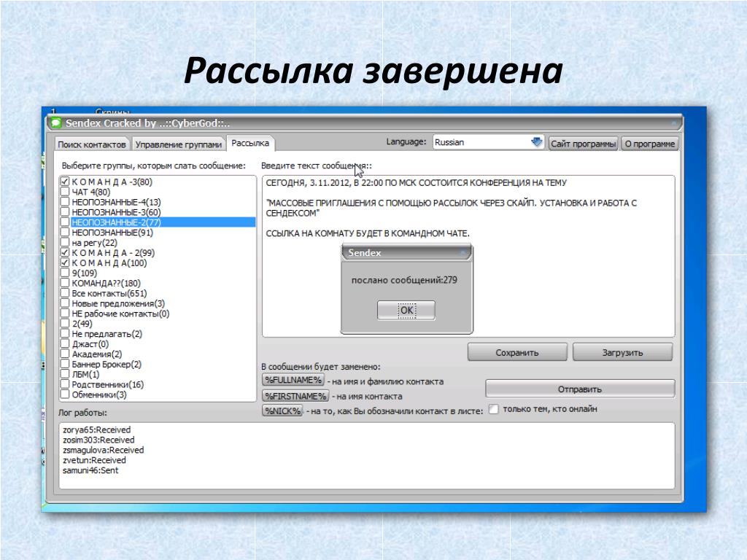Viewport: 747px width, 560px height.
Task: Select the Рассылка tab
Action: [x=250, y=143]
